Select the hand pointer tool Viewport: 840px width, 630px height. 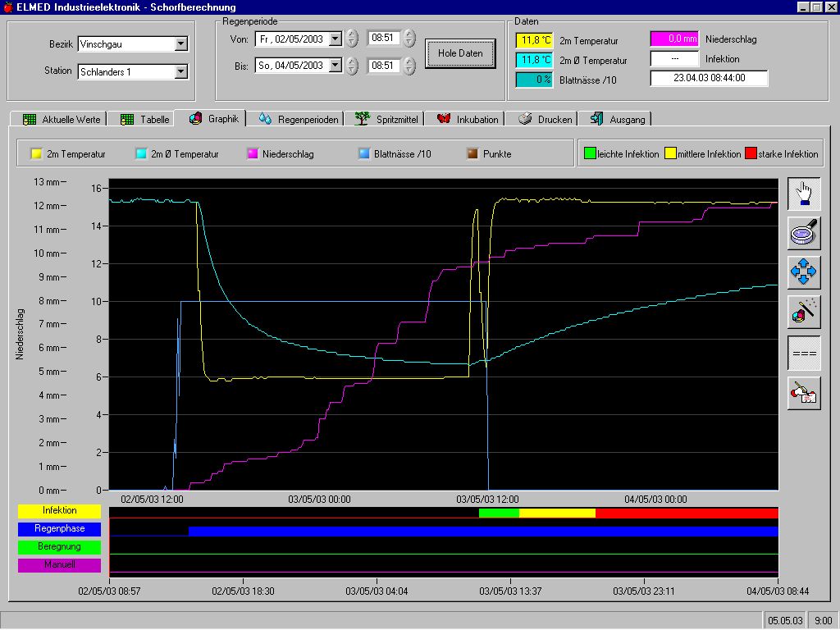(803, 193)
